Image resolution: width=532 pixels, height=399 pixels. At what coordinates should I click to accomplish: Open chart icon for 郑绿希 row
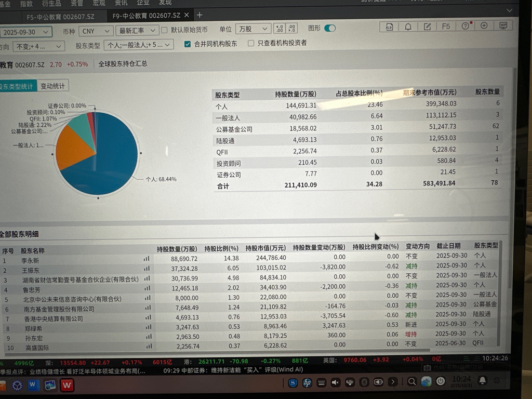click(x=149, y=327)
